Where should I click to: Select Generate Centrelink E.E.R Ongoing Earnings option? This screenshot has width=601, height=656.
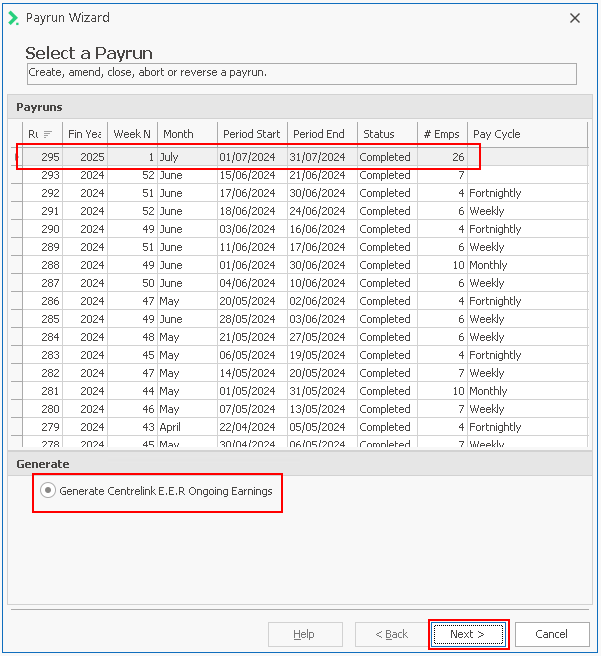tap(48, 491)
